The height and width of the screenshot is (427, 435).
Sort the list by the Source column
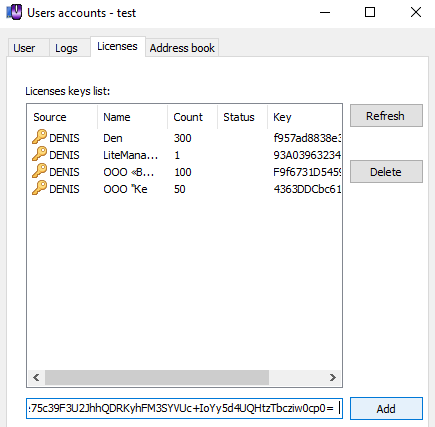(62, 117)
